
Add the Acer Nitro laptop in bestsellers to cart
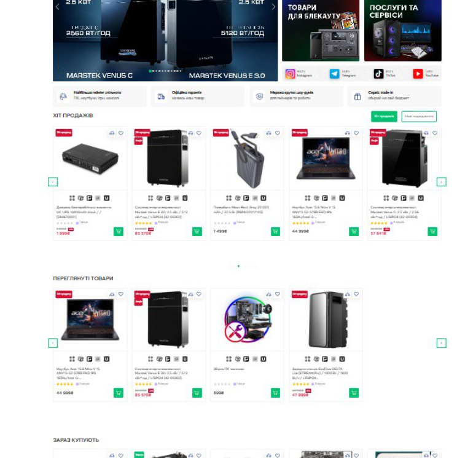(x=354, y=232)
